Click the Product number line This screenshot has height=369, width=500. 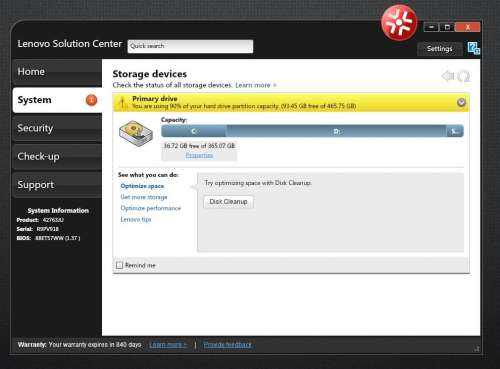[x=40, y=220]
